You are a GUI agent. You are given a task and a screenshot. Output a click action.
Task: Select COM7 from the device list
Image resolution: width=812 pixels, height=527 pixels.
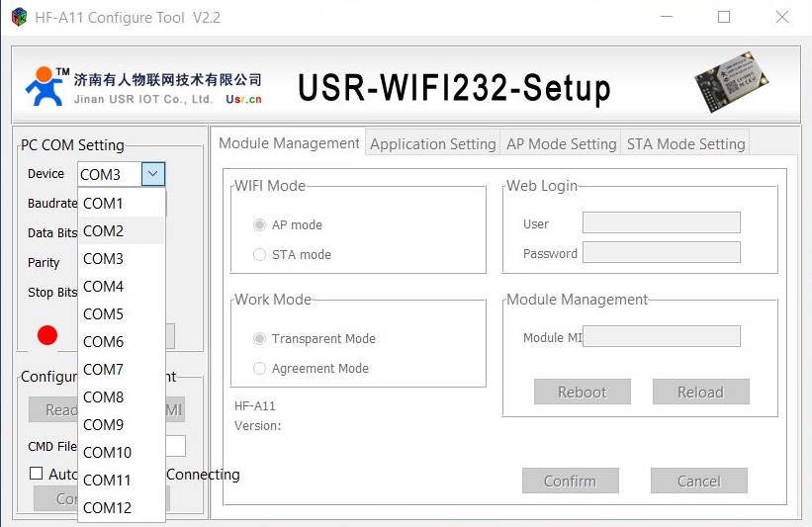[122, 369]
